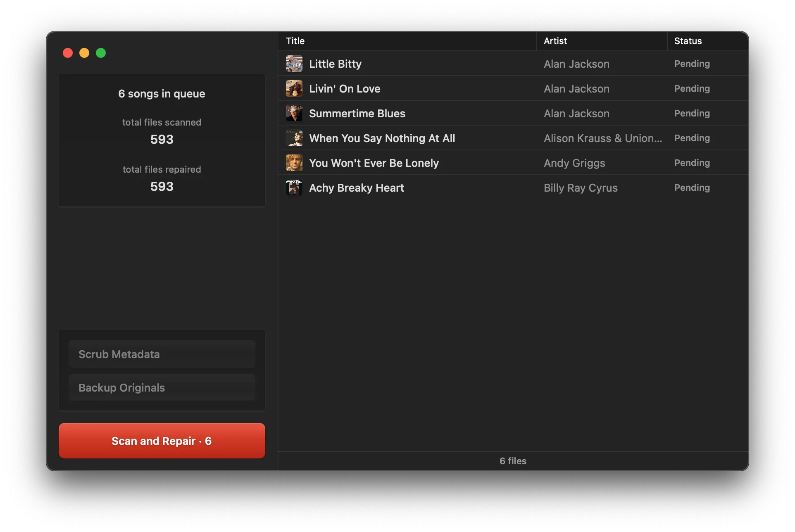Click Pending status in Andy Griggs row

point(692,163)
